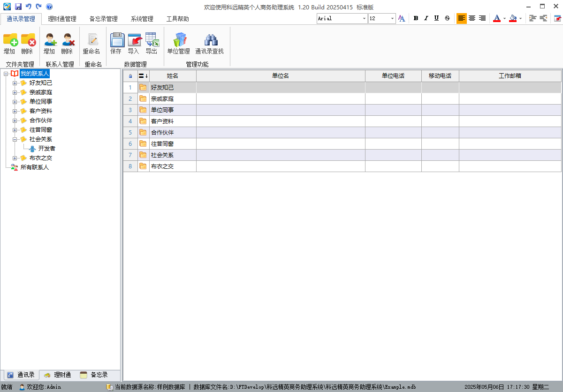Toggle italic text formatting
The image size is (563, 392).
coord(426,18)
